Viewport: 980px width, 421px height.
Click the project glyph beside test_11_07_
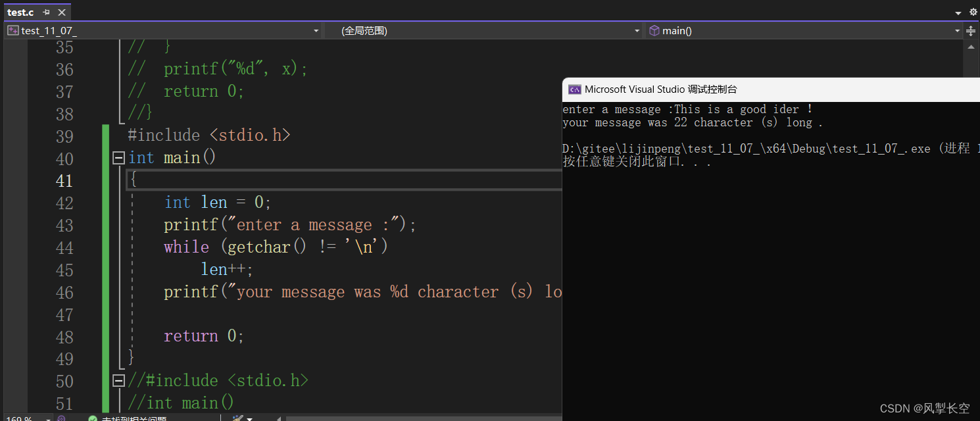click(x=12, y=30)
